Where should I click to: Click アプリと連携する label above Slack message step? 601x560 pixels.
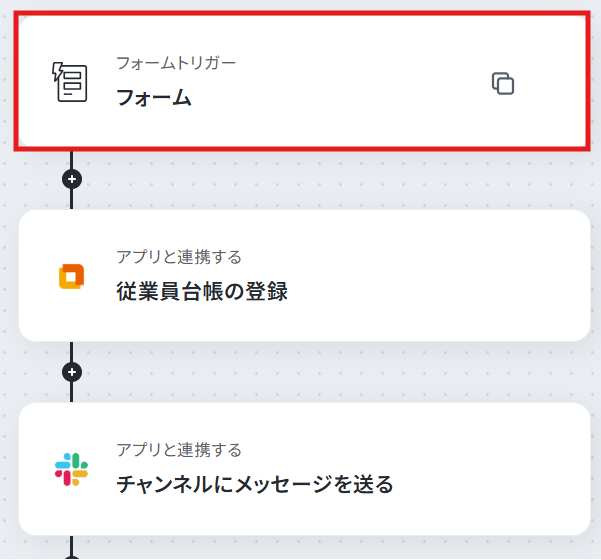pyautogui.click(x=179, y=450)
